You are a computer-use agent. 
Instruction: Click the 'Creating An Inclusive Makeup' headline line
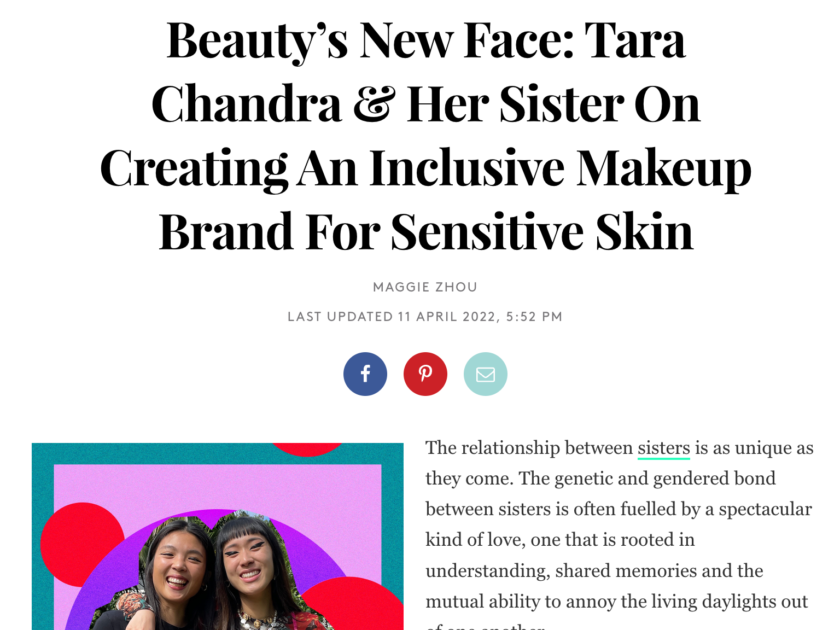425,168
